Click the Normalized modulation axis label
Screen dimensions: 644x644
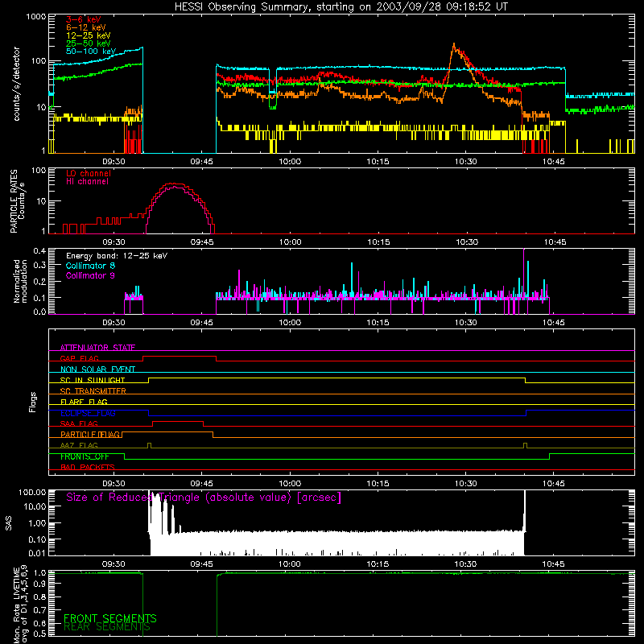(20, 281)
